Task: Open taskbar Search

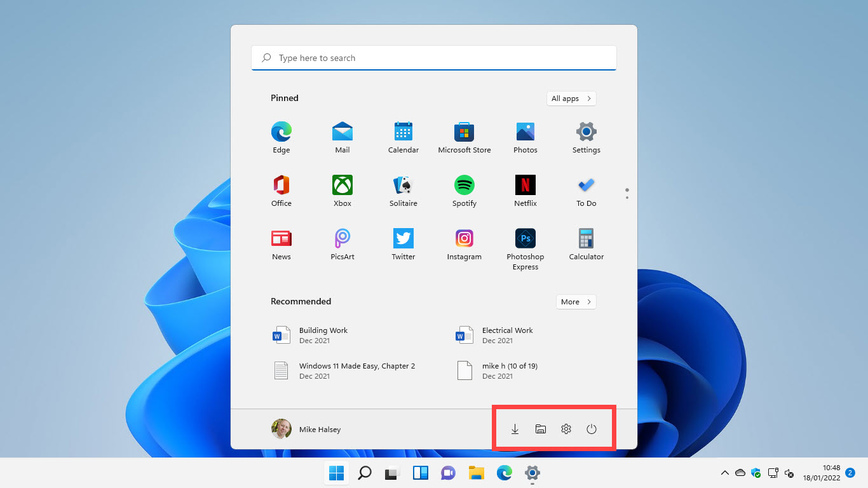Action: click(365, 473)
